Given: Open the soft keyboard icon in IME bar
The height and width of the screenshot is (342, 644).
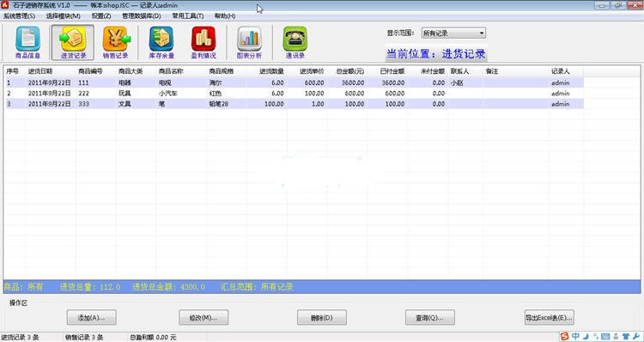Looking at the screenshot, I should pos(605,337).
